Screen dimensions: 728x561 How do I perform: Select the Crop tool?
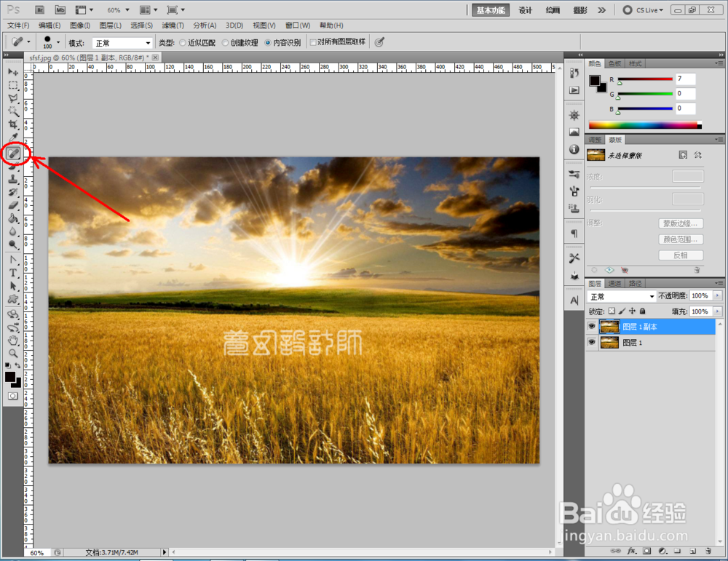(x=13, y=124)
